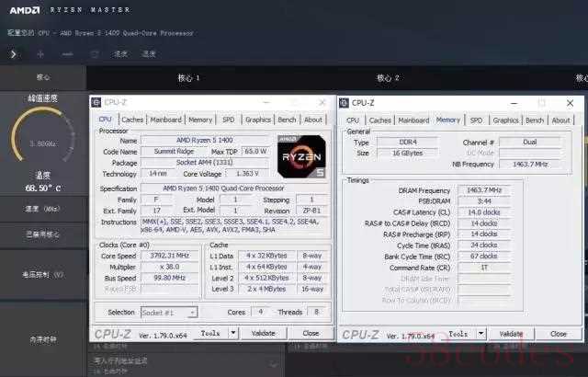Click Validate button in the memory CPU-Z window

[x=511, y=334]
